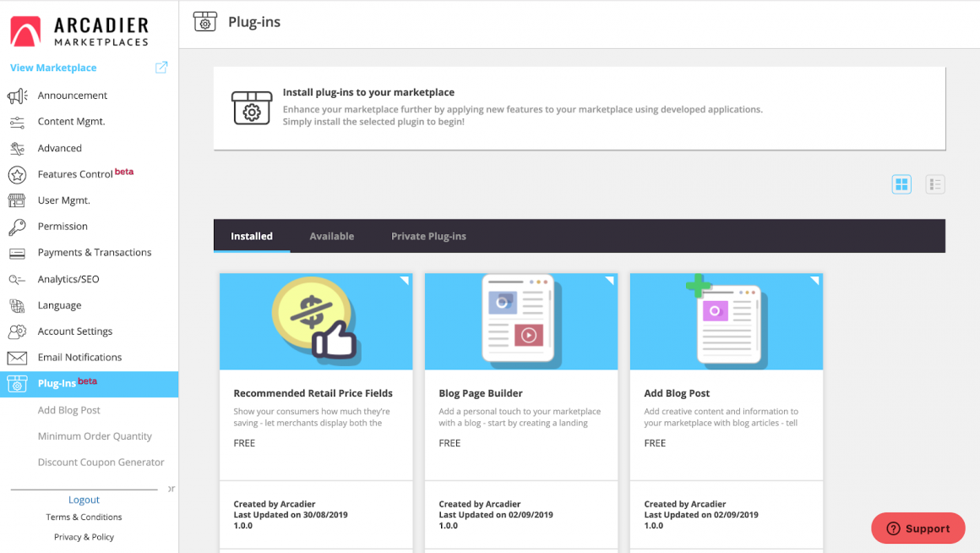The width and height of the screenshot is (980, 553).
Task: Click the Announcement megaphone icon
Action: [x=17, y=96]
